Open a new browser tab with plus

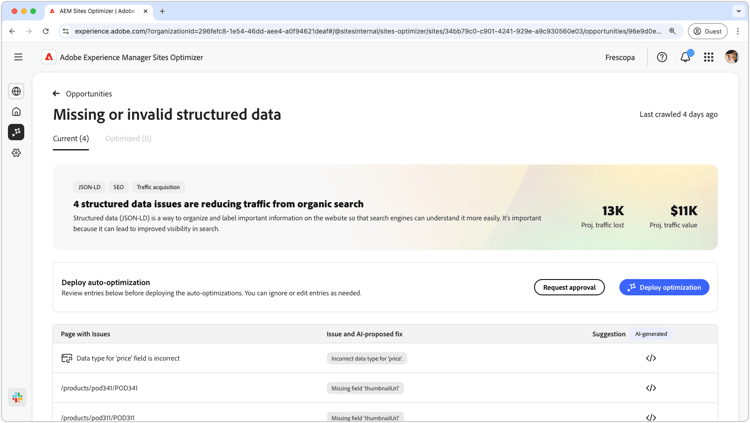[162, 11]
